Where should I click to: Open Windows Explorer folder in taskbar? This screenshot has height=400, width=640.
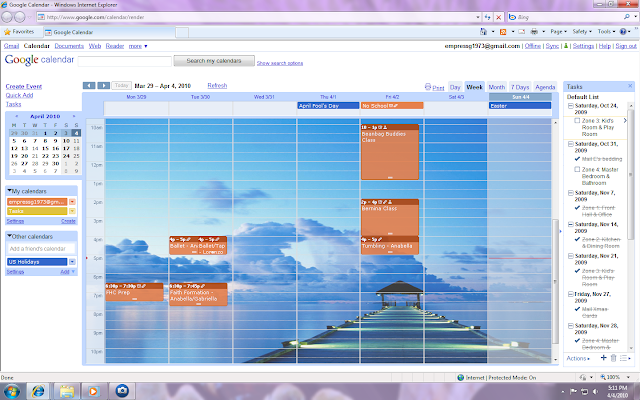point(67,391)
